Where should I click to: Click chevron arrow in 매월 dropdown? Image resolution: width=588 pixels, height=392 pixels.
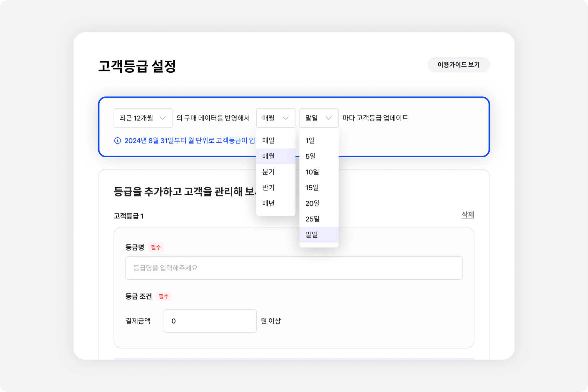pyautogui.click(x=285, y=118)
